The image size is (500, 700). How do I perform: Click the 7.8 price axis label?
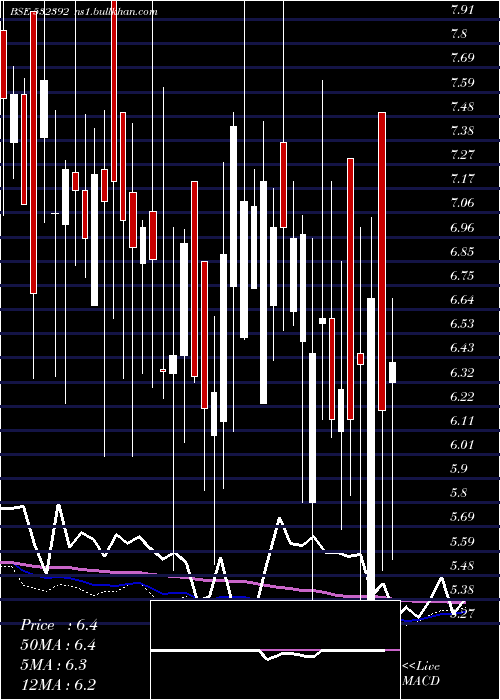pyautogui.click(x=459, y=34)
